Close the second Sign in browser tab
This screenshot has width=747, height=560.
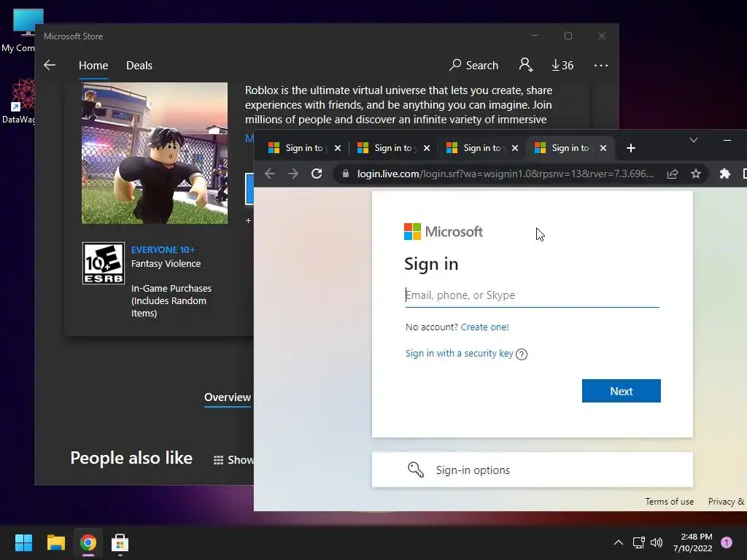[x=427, y=148]
